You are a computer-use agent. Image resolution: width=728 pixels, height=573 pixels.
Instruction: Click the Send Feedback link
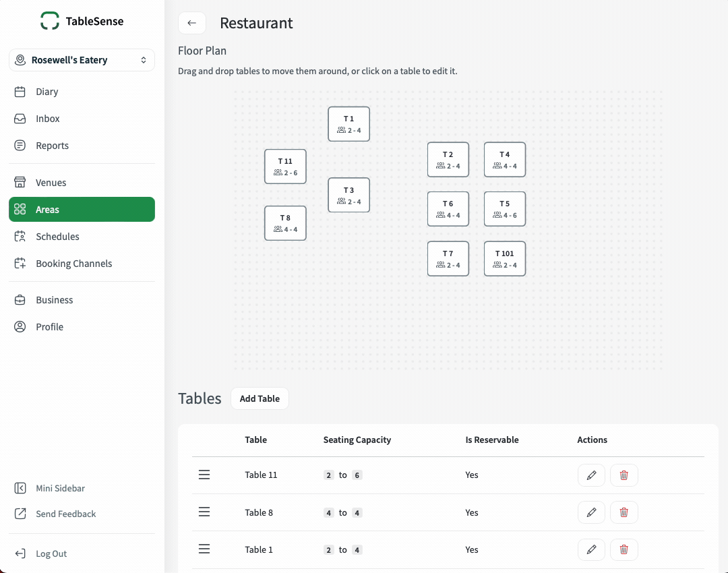click(x=65, y=514)
